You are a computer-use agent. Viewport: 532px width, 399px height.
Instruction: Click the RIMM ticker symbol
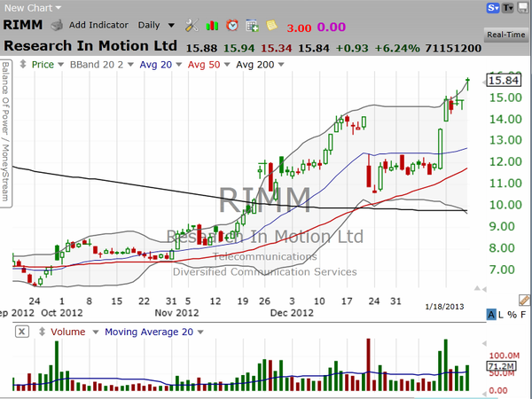point(23,25)
